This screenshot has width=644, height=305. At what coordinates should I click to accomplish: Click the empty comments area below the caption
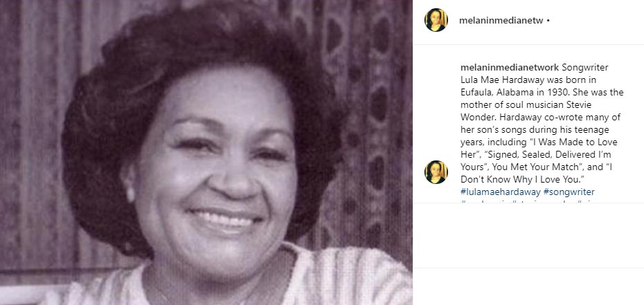click(x=528, y=235)
